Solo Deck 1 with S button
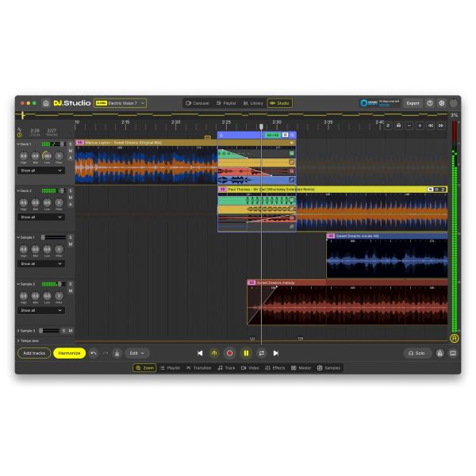This screenshot has width=476, height=476. click(71, 144)
